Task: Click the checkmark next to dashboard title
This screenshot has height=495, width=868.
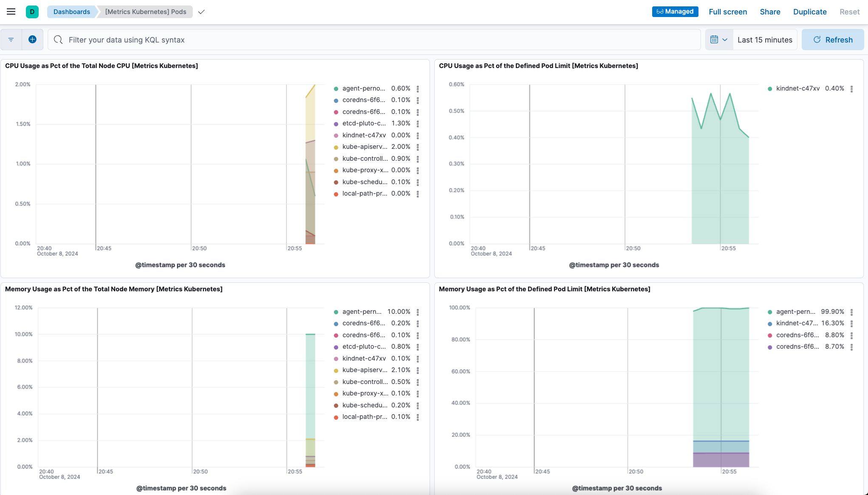Action: [x=201, y=11]
